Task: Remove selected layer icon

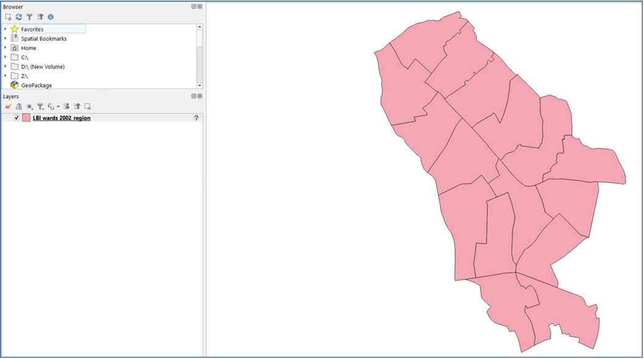Action: point(87,106)
